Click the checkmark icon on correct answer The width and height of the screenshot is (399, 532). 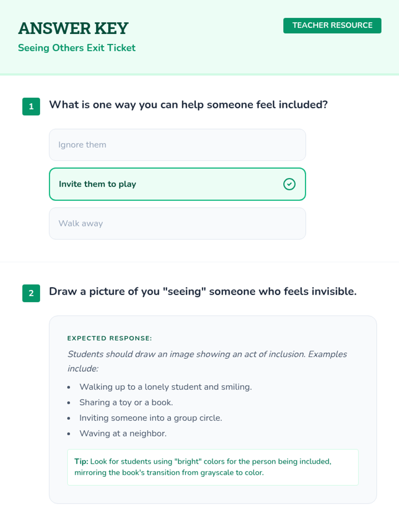289,184
